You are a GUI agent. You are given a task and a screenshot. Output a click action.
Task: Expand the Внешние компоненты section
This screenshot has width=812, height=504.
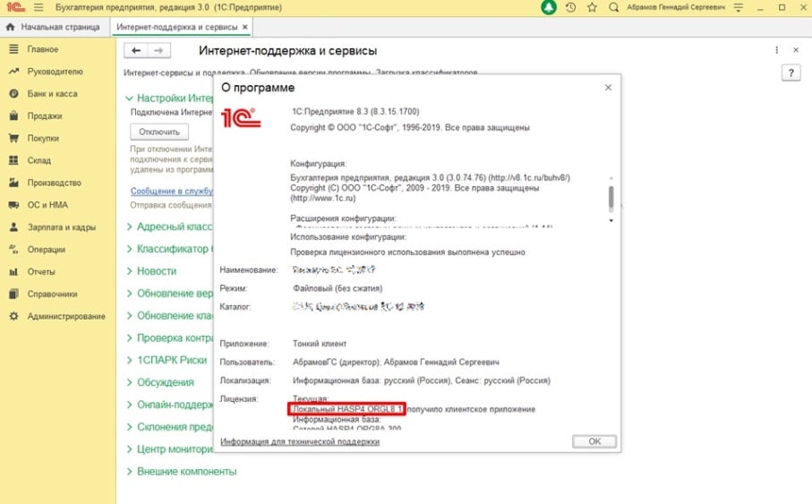[x=130, y=472]
